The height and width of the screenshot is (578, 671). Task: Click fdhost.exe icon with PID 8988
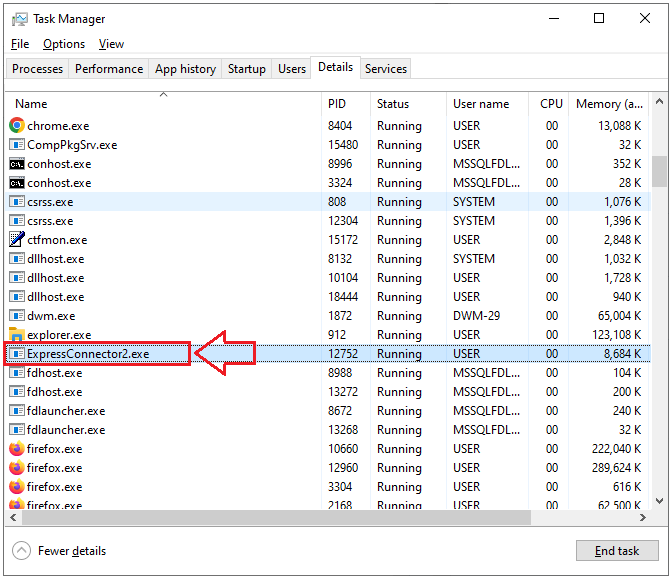tap(17, 373)
